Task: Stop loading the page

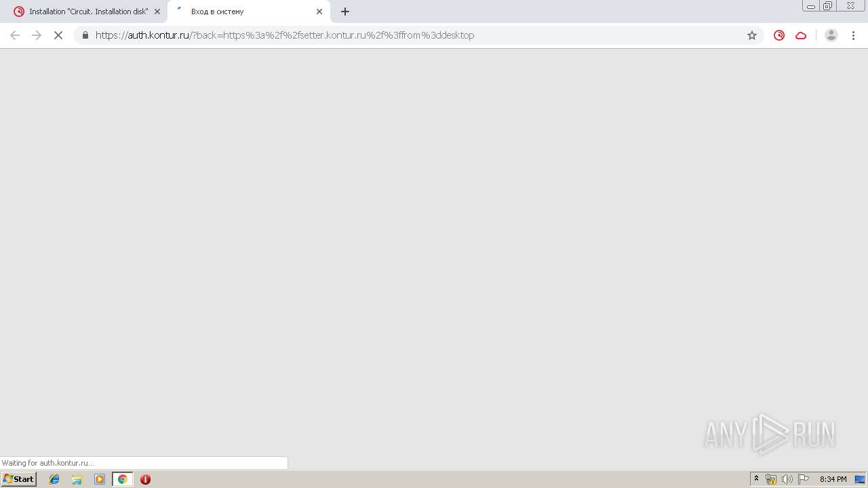Action: 58,35
